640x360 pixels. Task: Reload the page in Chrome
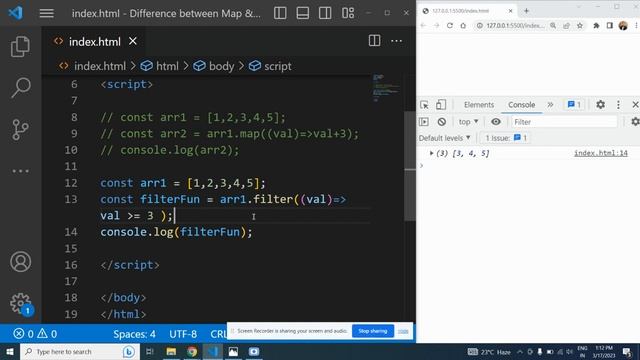point(450,26)
